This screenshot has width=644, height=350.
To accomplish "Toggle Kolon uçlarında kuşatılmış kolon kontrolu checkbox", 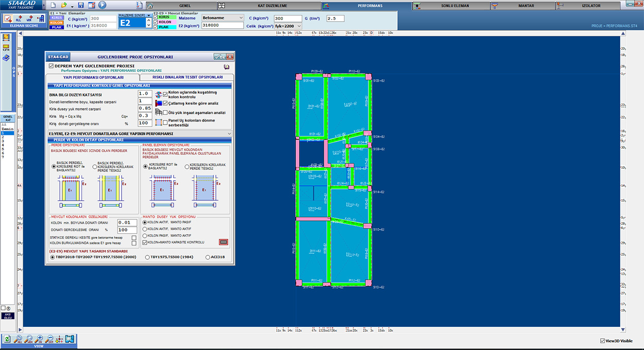I will [165, 94].
